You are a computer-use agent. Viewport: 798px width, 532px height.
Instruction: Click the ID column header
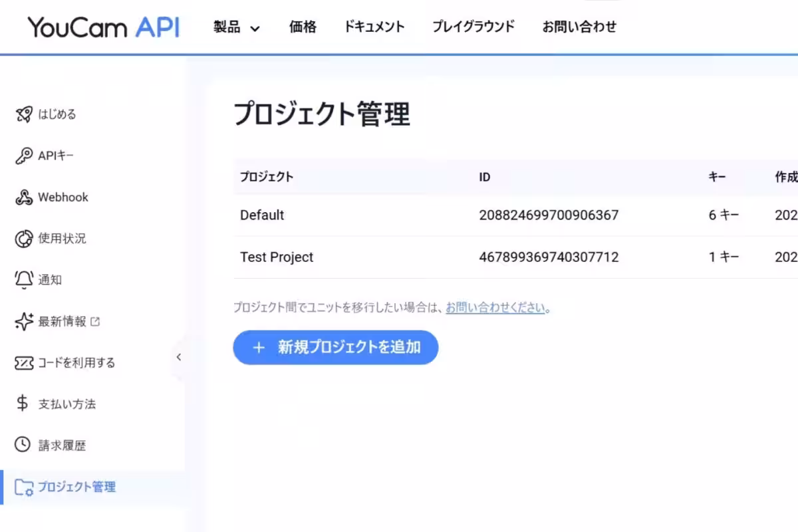(x=485, y=178)
